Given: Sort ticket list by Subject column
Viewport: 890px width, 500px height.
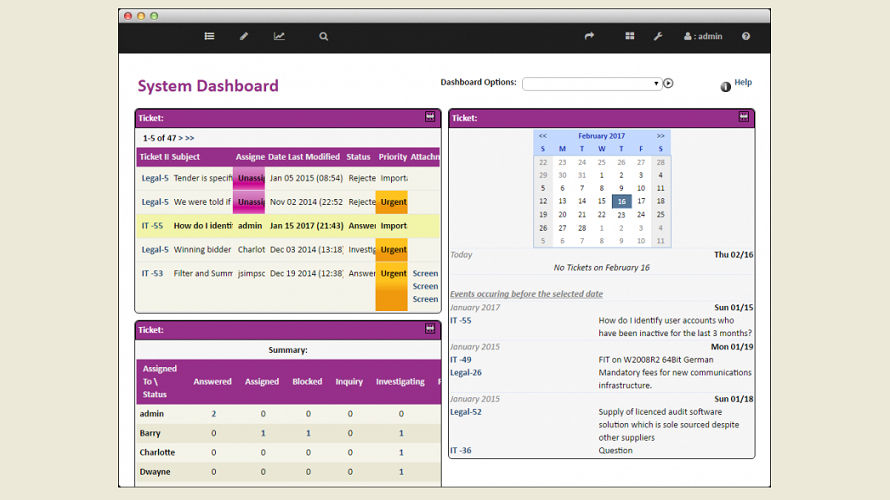Looking at the screenshot, I should pyautogui.click(x=186, y=157).
